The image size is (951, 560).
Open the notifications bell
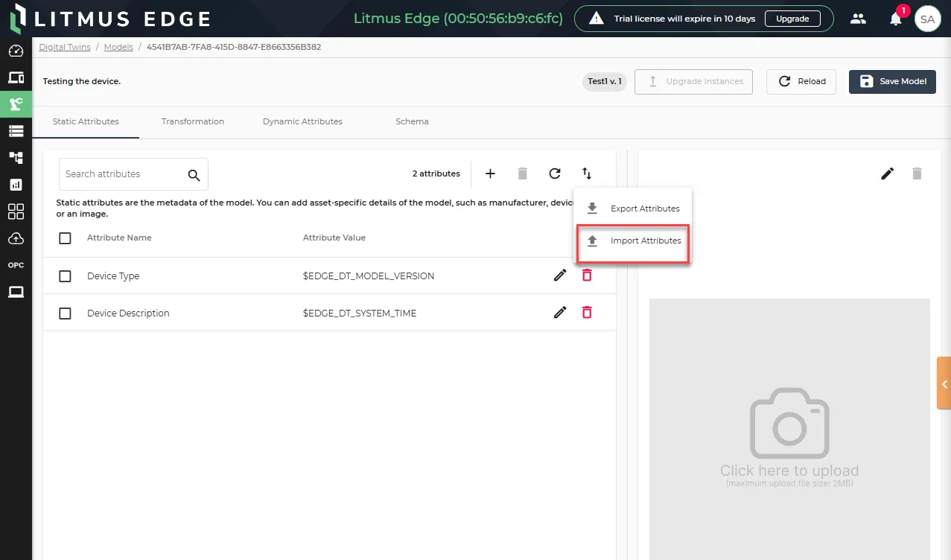click(896, 19)
